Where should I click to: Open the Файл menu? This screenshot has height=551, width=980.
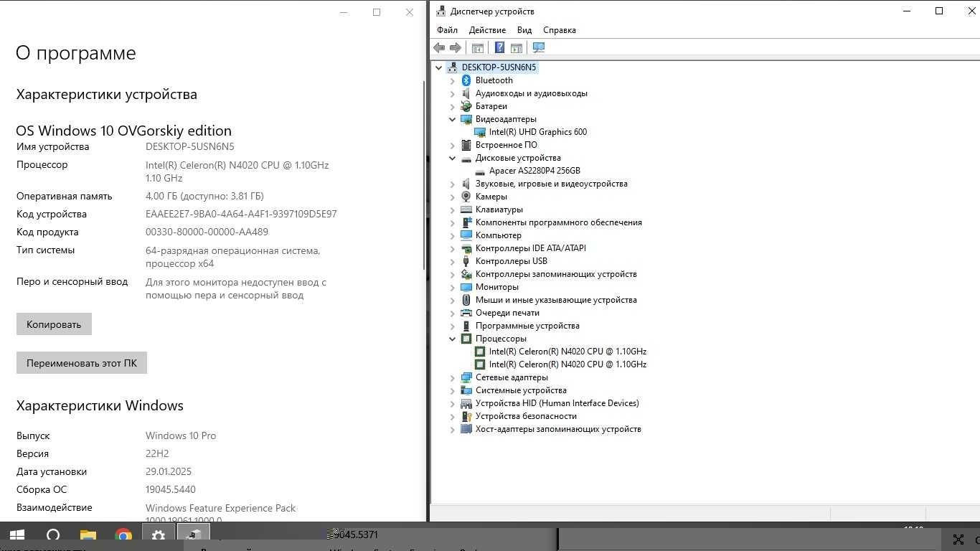point(447,30)
